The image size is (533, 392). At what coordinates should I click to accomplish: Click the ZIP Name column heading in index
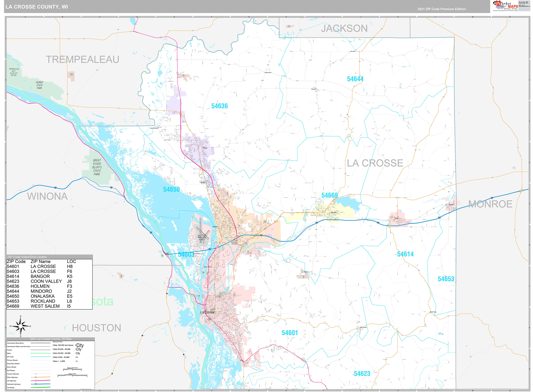click(x=40, y=261)
